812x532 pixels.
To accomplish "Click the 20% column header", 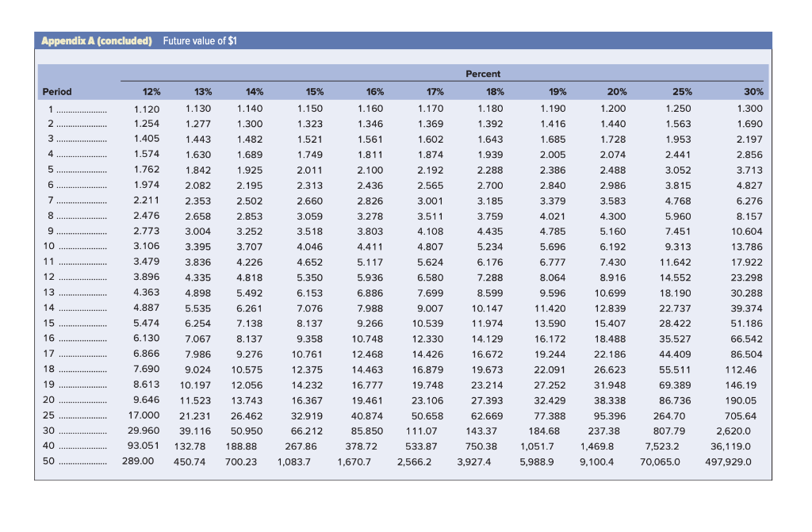I will click(x=617, y=92).
